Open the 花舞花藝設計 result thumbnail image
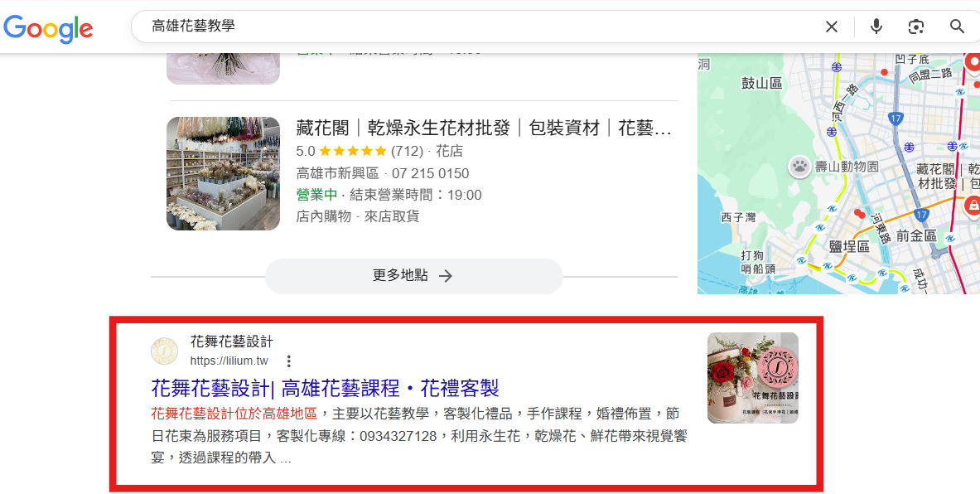Viewport: 980px width, 494px height. (752, 378)
